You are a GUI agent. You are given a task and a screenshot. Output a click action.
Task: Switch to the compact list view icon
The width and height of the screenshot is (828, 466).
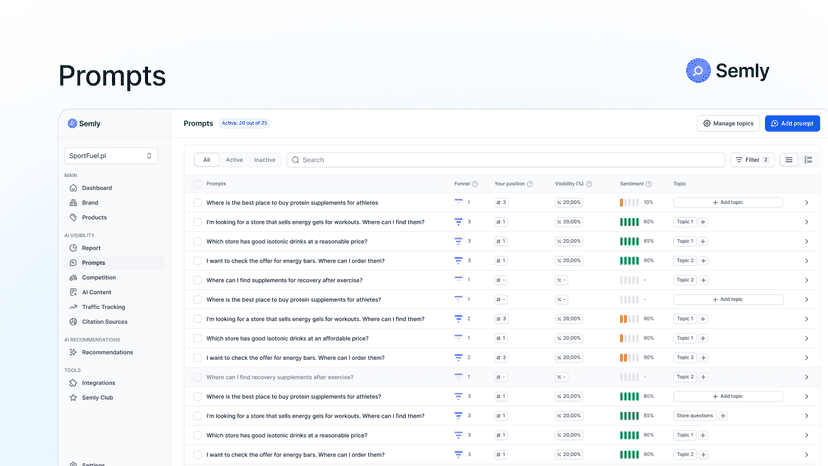tap(789, 160)
